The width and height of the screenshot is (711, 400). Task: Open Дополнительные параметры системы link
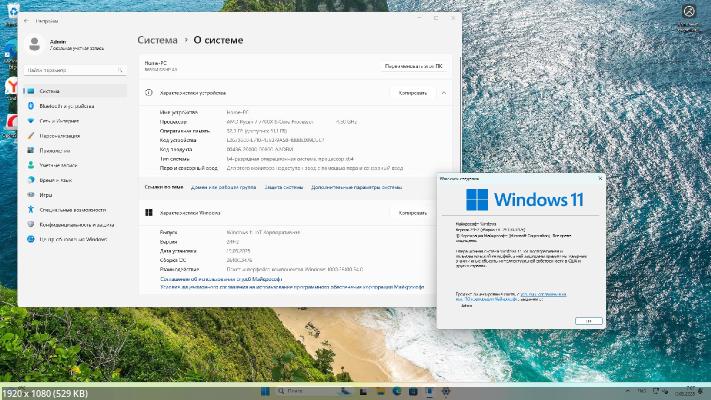[357, 187]
